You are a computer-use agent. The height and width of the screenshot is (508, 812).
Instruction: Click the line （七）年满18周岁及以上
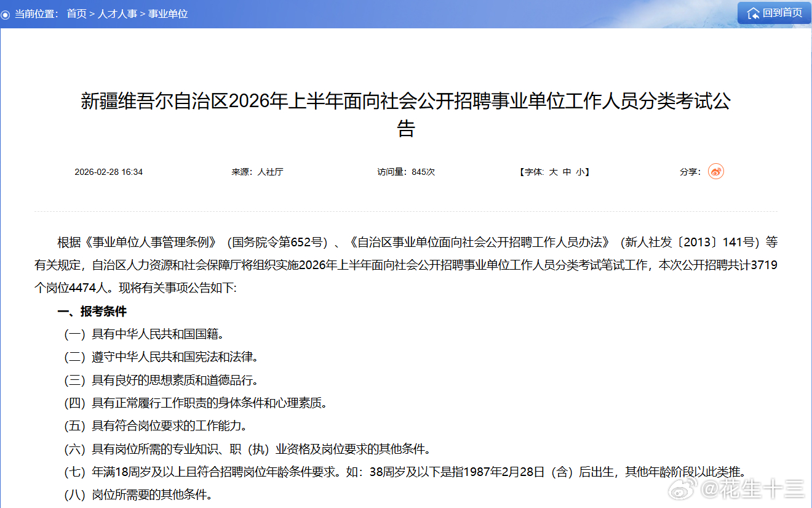(404, 472)
